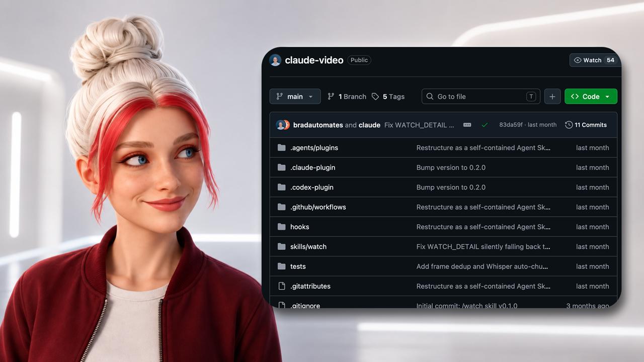Click the T shortcut hint in the search field
The height and width of the screenshot is (362, 644).
(x=531, y=97)
